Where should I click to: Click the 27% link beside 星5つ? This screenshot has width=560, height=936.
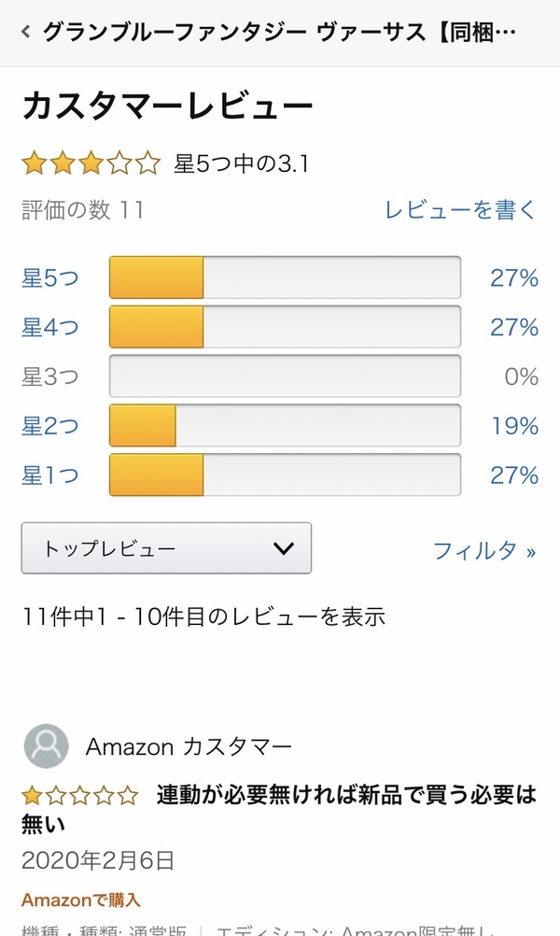point(514,277)
